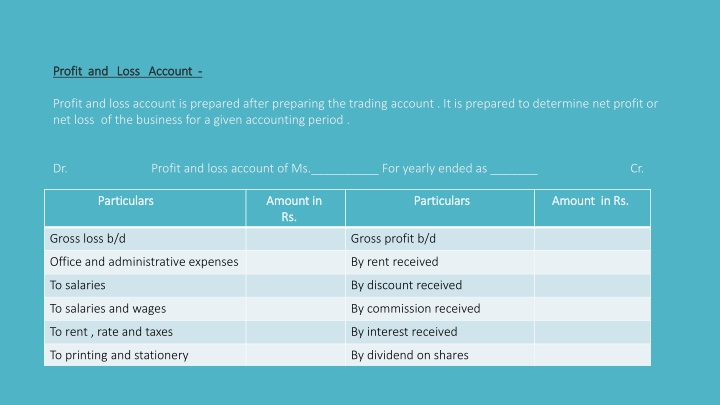Click the 'To salaries' table cell
Viewport: 720px width, 405px height.
click(77, 285)
